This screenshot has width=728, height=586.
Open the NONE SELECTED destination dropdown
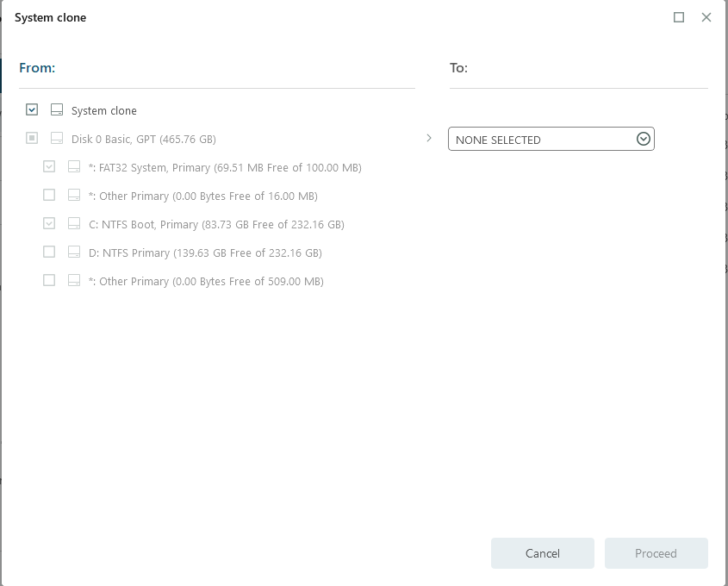[x=543, y=140]
